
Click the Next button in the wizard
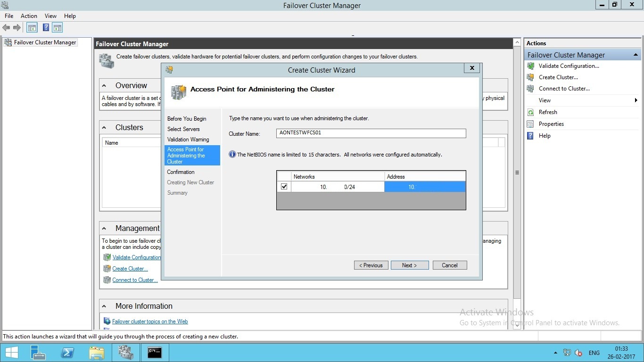(x=410, y=265)
